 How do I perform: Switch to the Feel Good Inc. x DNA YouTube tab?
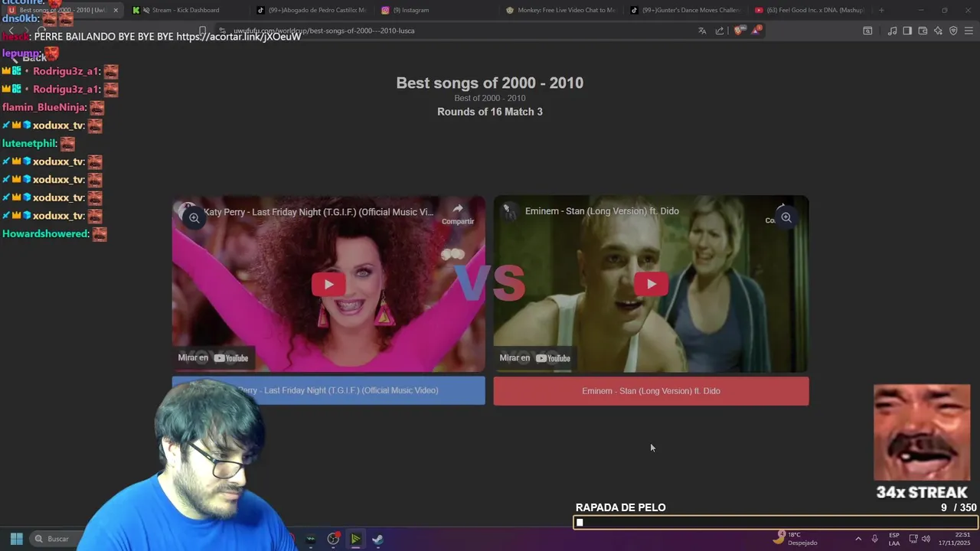click(x=809, y=10)
